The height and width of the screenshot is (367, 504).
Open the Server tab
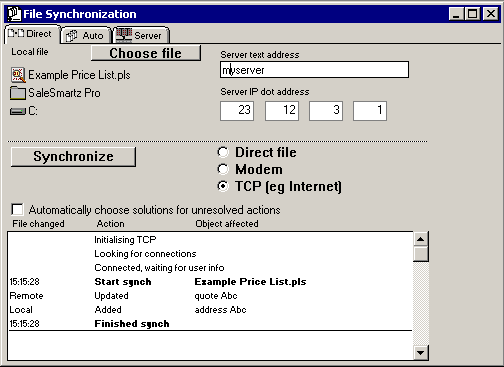(141, 35)
